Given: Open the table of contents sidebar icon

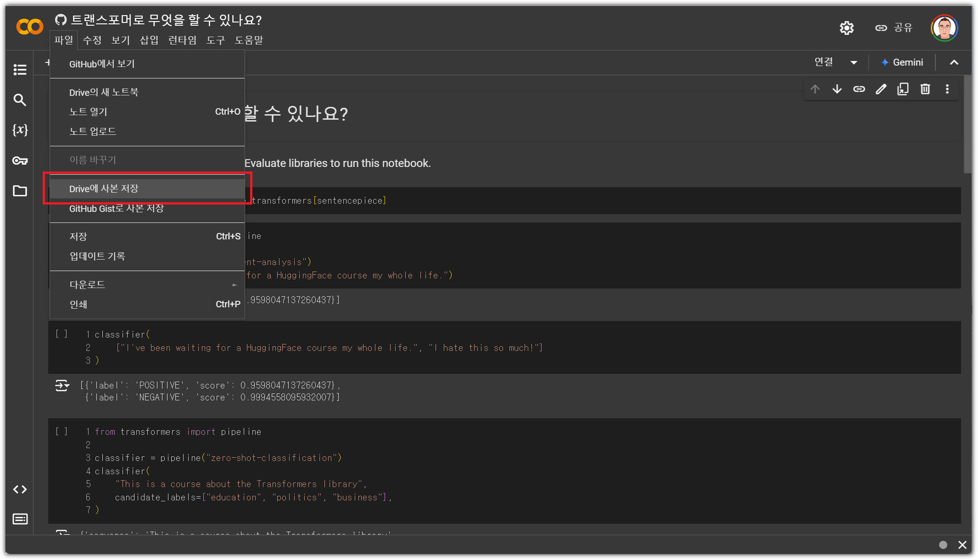Looking at the screenshot, I should (20, 70).
